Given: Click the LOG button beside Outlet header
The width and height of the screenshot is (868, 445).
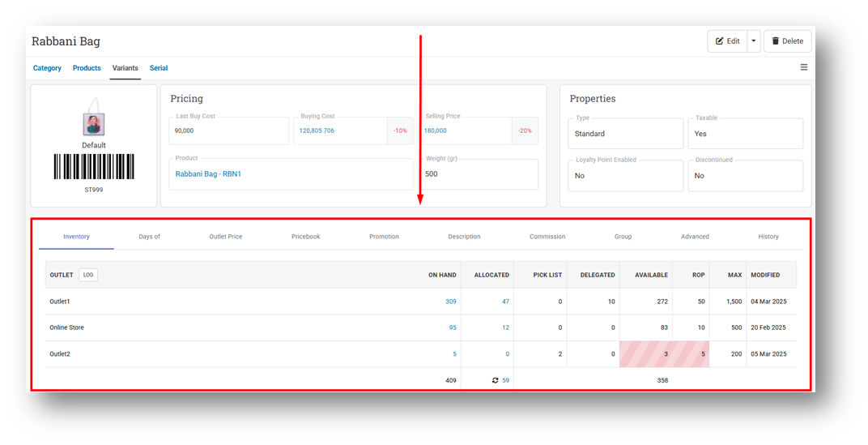Looking at the screenshot, I should [x=88, y=274].
